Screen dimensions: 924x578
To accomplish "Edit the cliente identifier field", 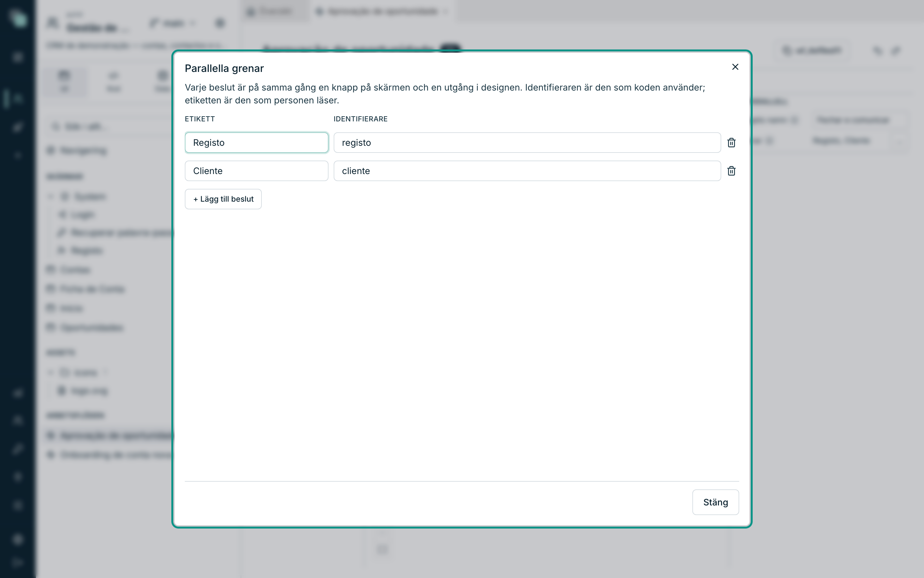I will point(527,171).
